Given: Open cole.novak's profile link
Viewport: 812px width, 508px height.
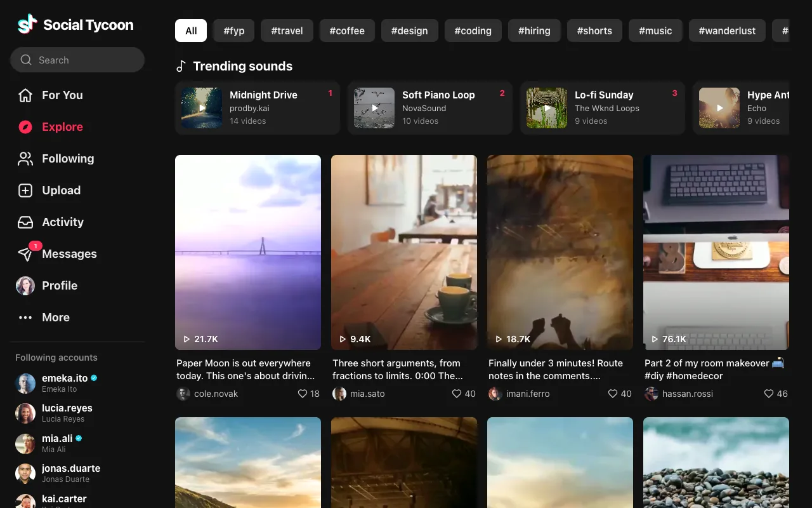Looking at the screenshot, I should 216,394.
